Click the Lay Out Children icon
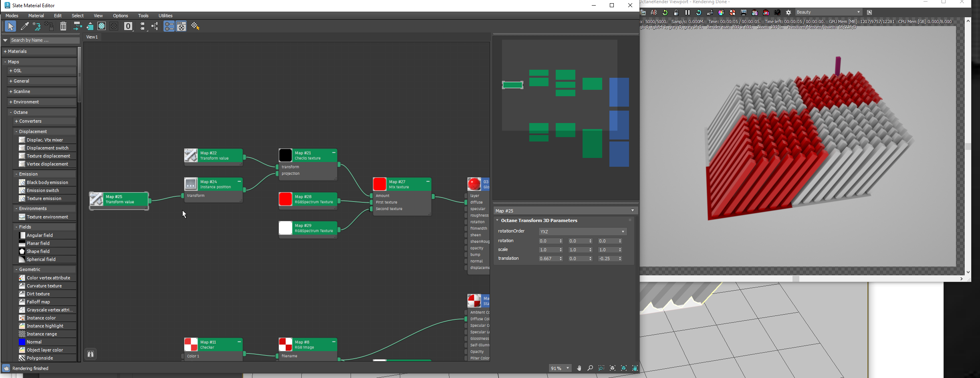The image size is (980, 378). 155,26
